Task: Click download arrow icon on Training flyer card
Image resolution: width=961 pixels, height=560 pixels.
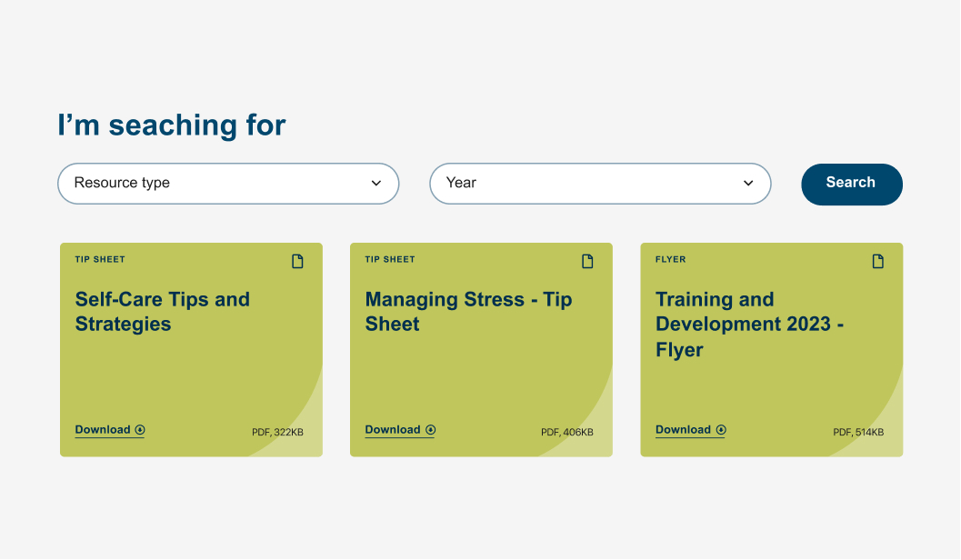Action: click(x=721, y=430)
